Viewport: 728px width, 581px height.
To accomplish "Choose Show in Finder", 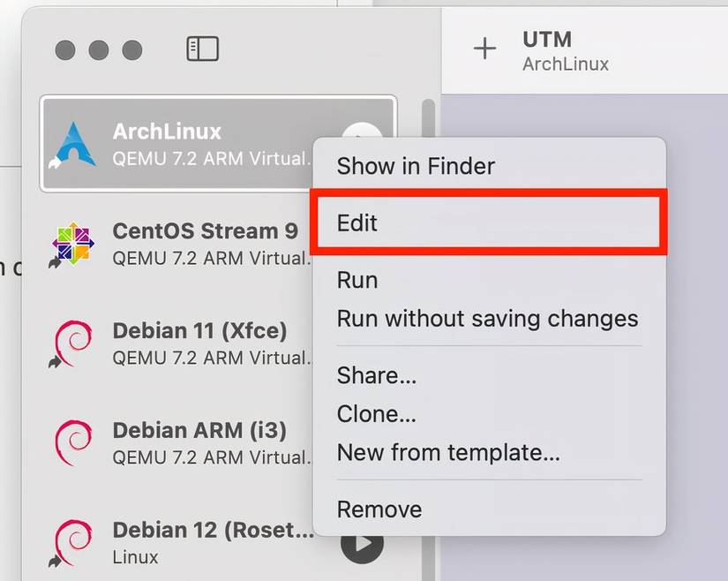I will (415, 166).
